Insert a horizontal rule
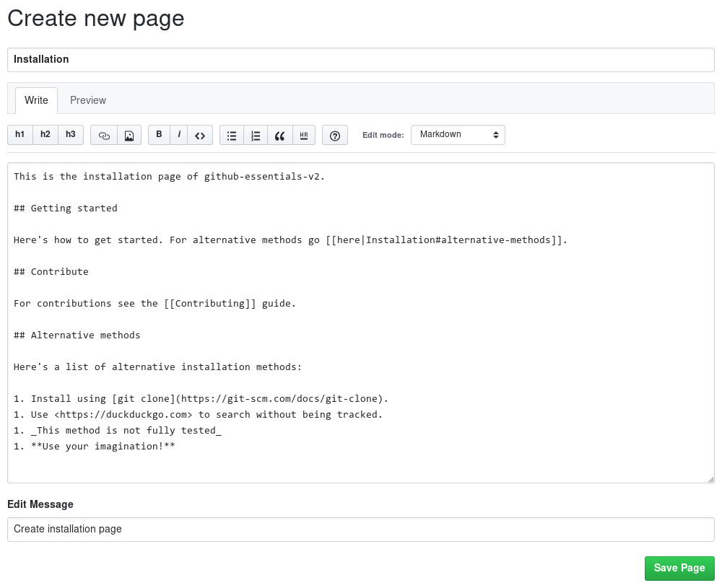722x588 pixels. (304, 136)
